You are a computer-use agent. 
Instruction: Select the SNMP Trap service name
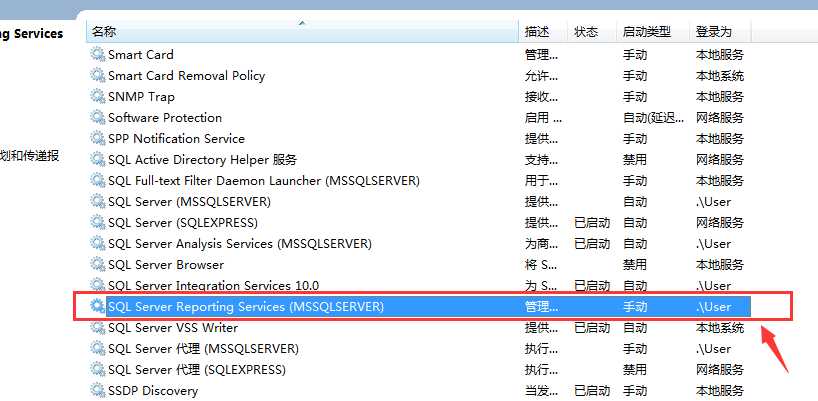(x=141, y=96)
